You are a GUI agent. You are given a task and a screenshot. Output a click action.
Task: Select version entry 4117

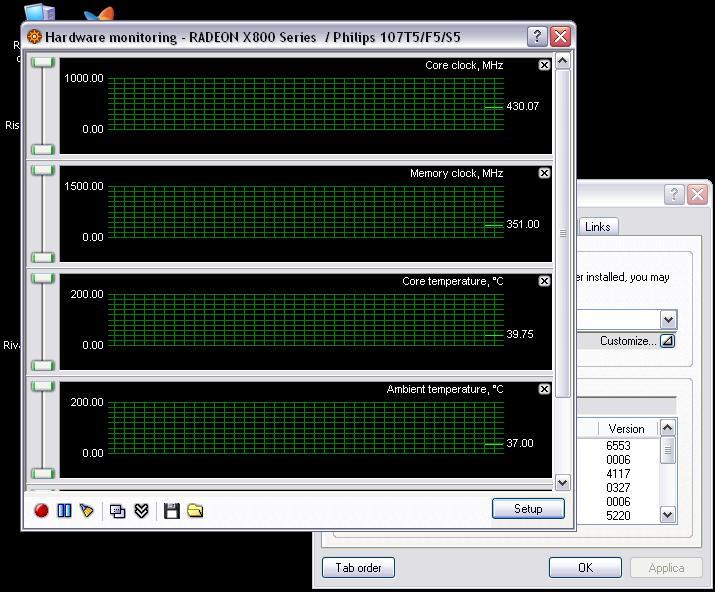tap(618, 474)
